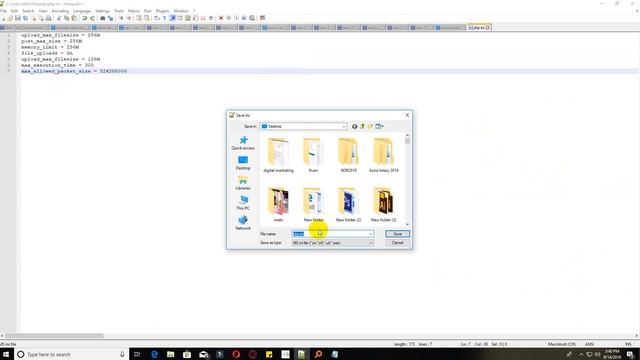640x360 pixels.
Task: Click the Undo toolbar icon
Action: (84, 18)
